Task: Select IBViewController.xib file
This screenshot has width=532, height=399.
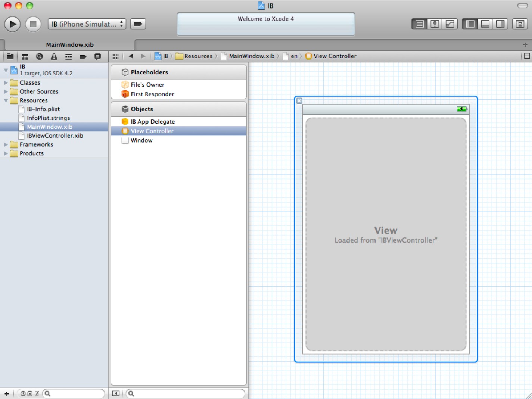Action: 54,135
